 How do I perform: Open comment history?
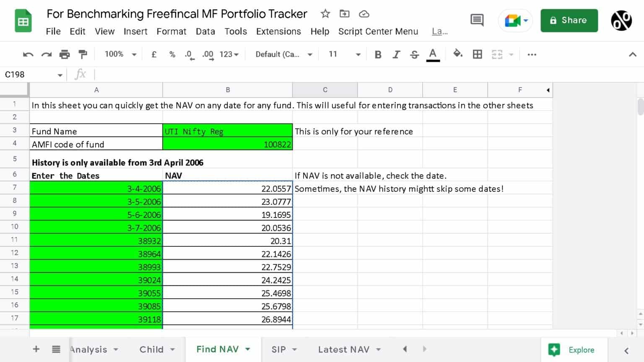click(x=477, y=20)
